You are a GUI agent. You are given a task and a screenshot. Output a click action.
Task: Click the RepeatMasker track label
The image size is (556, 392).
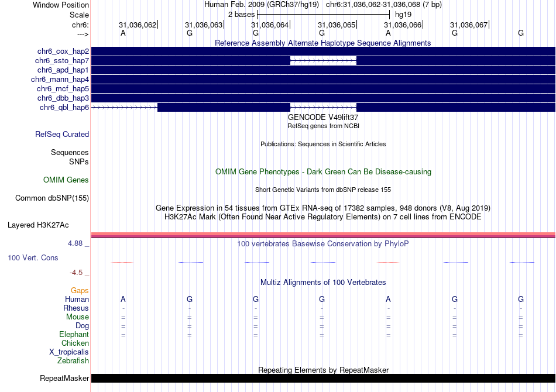64,379
